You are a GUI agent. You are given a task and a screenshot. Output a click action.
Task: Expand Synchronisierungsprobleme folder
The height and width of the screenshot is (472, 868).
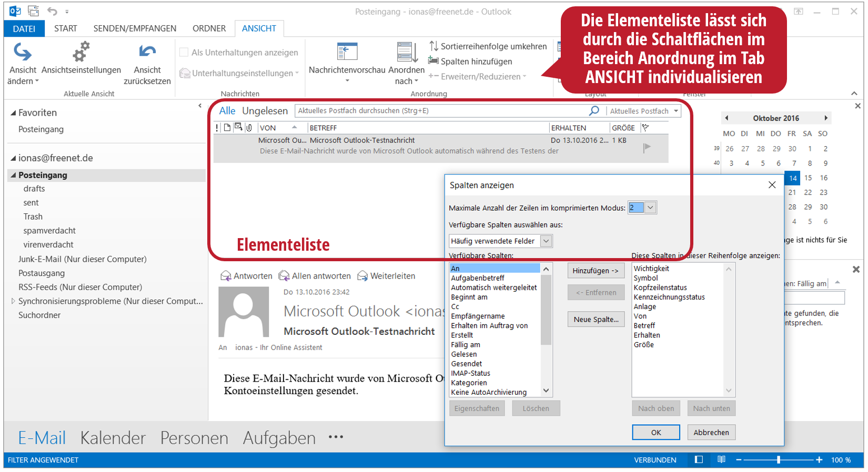pyautogui.click(x=13, y=301)
